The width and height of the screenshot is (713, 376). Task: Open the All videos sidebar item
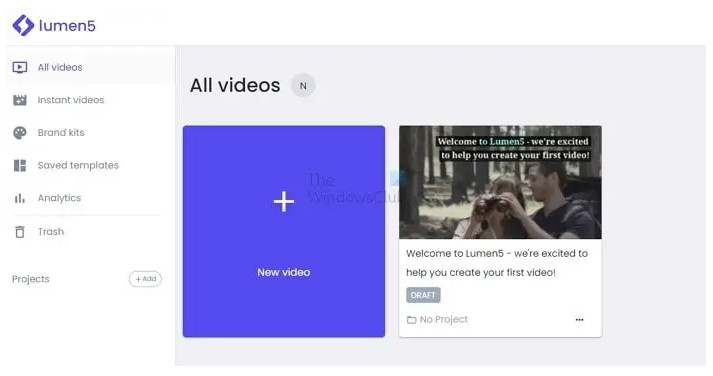[x=90, y=67]
